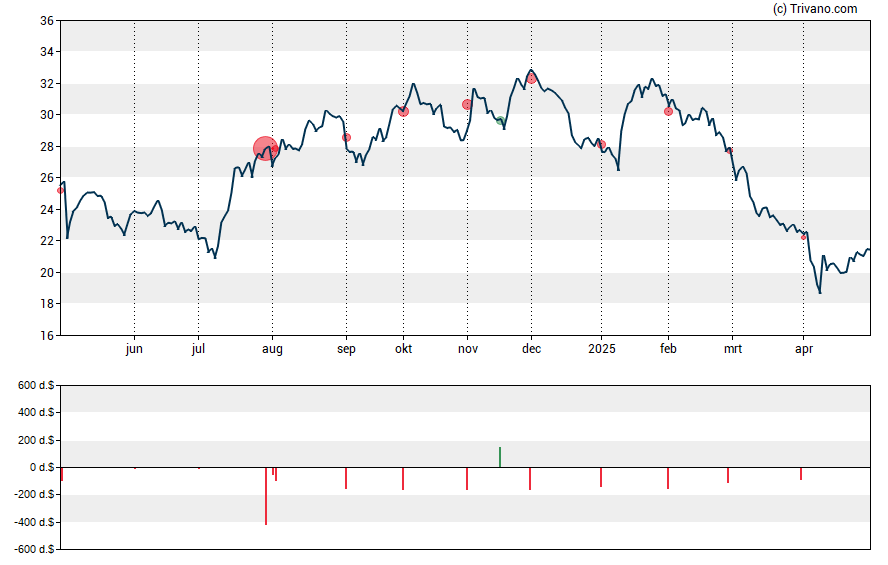Click the '(c) Trivano.com' credit text
This screenshot has width=888, height=565.
[x=815, y=8]
